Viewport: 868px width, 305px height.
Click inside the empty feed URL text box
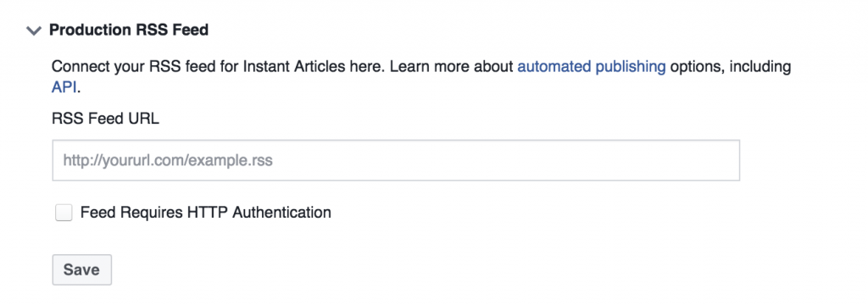coord(396,160)
